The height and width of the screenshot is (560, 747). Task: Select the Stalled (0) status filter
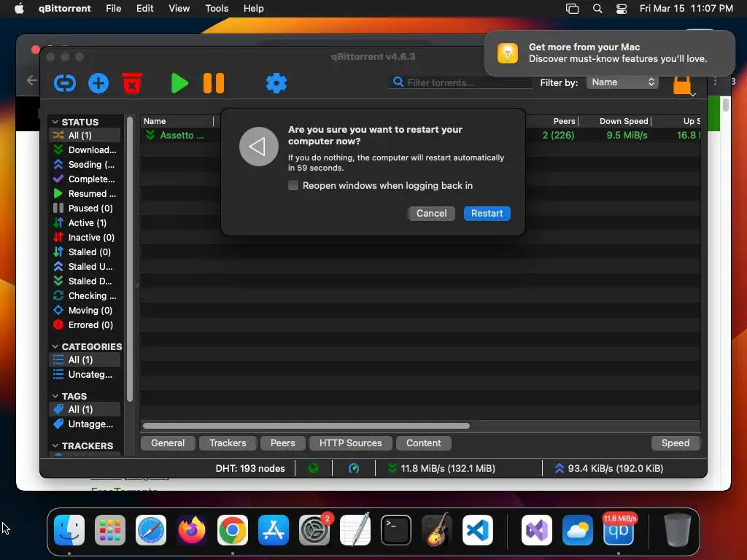[x=85, y=252]
